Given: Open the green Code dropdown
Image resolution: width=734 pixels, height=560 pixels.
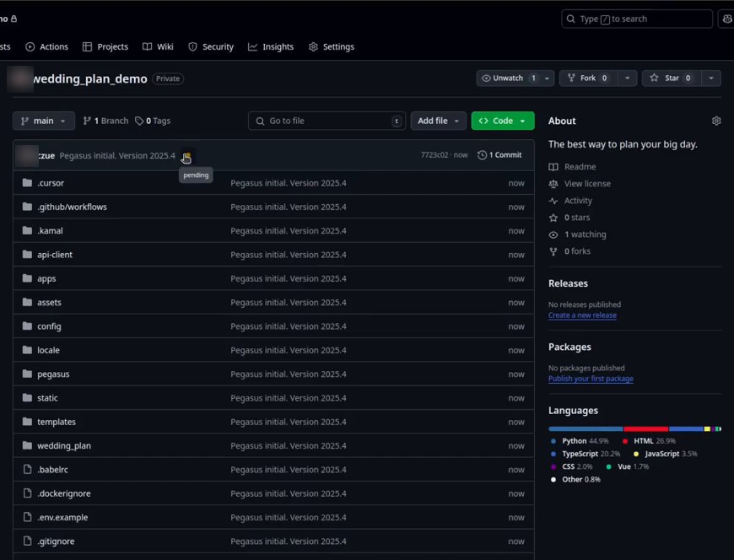Looking at the screenshot, I should pos(503,121).
